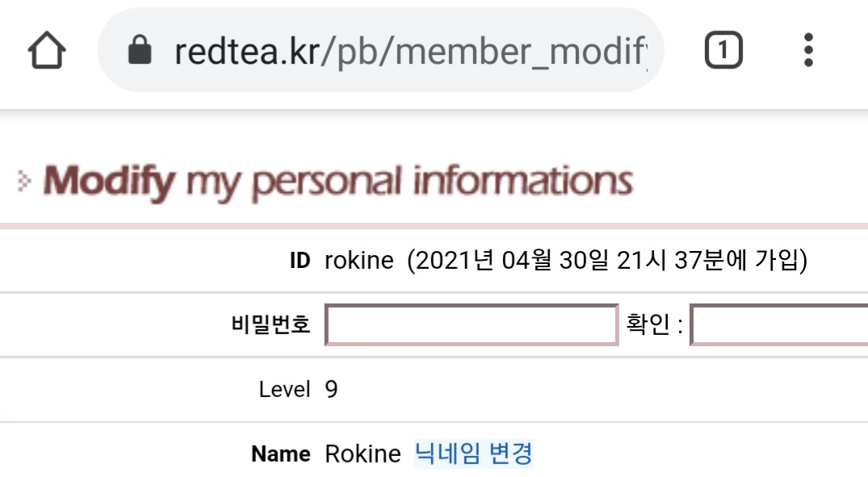Screen dimensions: 868x477
Task: Focus the 비밀번호 password input field
Action: (472, 325)
